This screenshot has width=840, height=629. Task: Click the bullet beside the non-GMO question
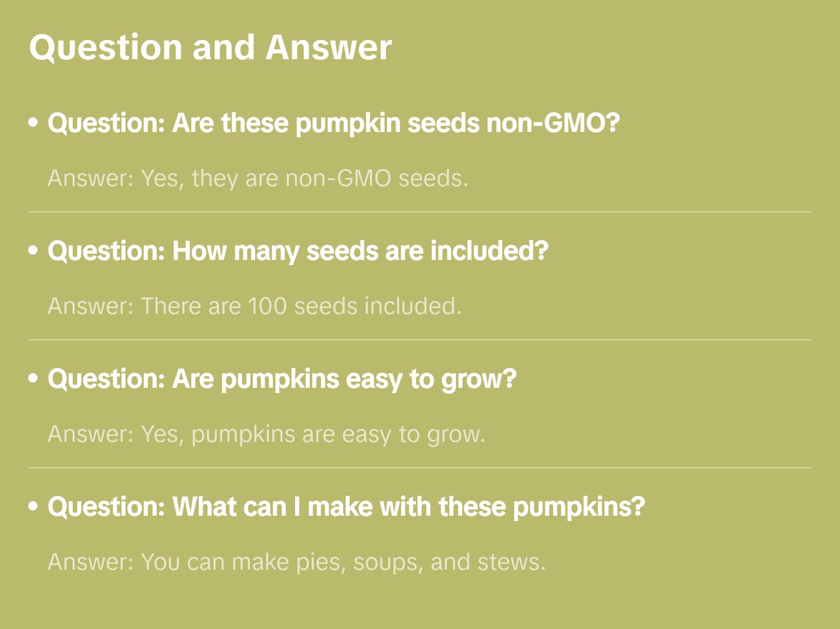[x=33, y=123]
